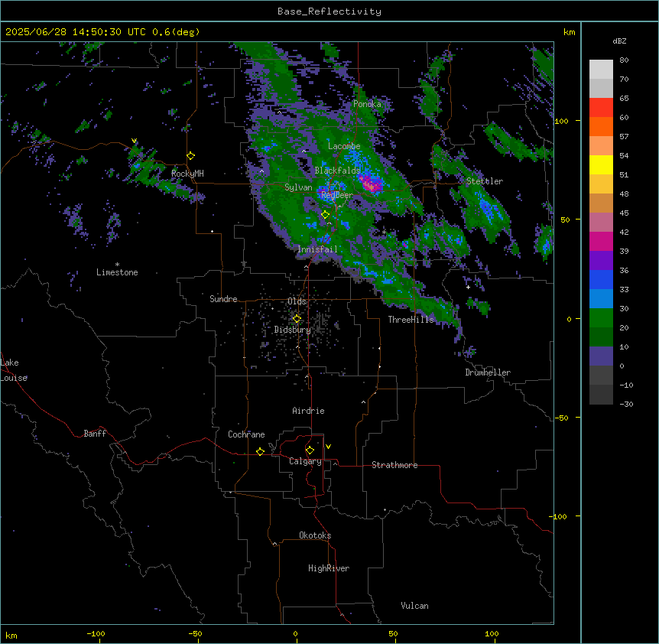Image resolution: width=659 pixels, height=644 pixels.
Task: Select the ThreeHills label
Action: 411,320
